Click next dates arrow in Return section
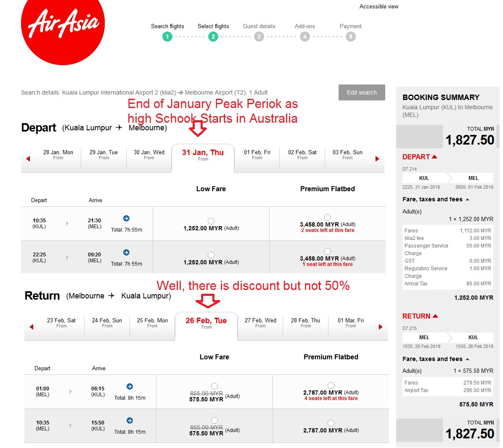 [x=381, y=327]
